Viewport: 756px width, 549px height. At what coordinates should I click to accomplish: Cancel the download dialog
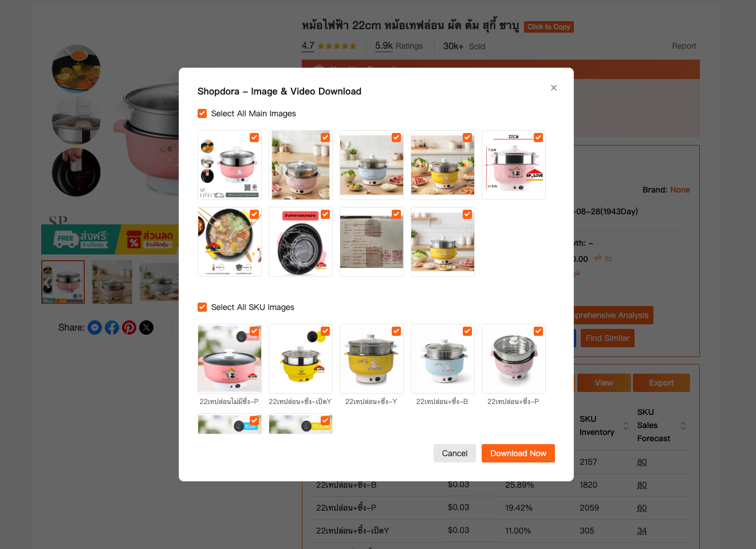coord(455,453)
